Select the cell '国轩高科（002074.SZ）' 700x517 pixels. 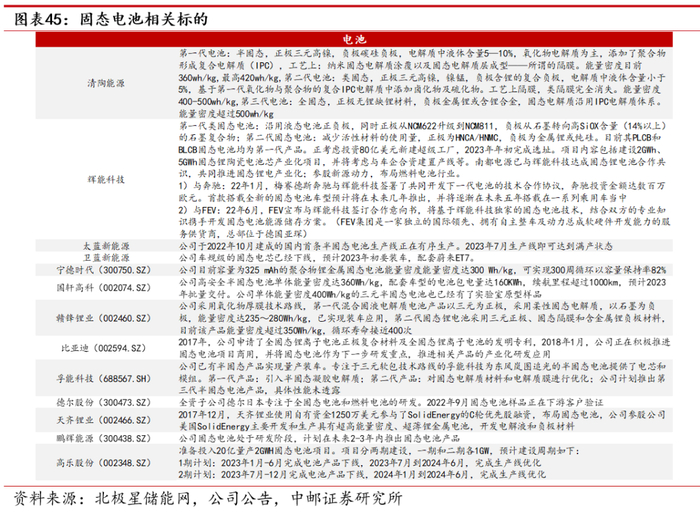104,288
